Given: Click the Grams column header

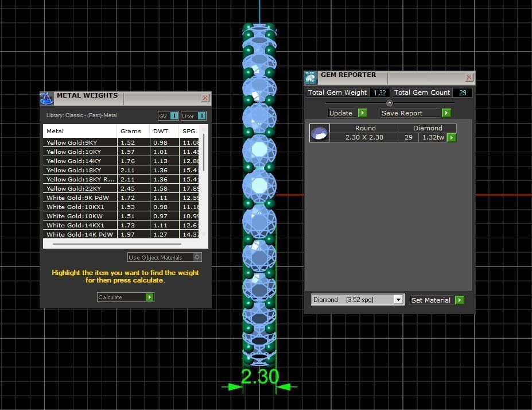Looking at the screenshot, I should pos(133,131).
